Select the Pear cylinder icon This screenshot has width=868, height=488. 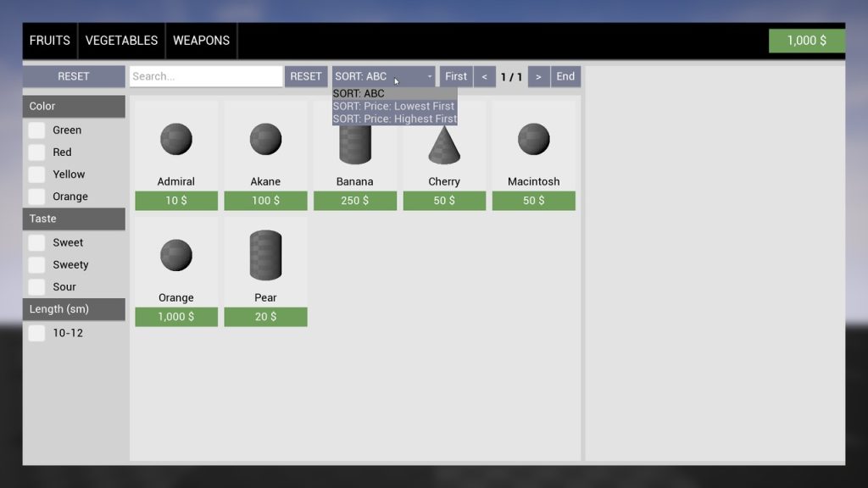click(265, 255)
